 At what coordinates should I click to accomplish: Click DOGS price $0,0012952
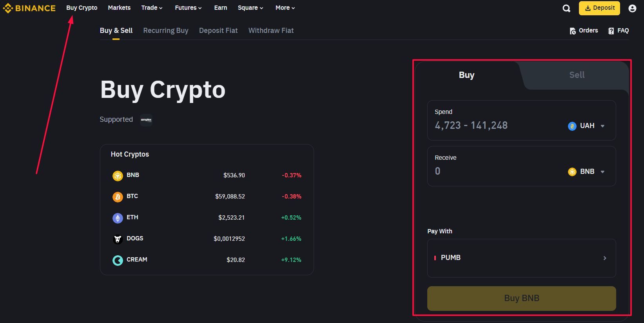pyautogui.click(x=229, y=239)
